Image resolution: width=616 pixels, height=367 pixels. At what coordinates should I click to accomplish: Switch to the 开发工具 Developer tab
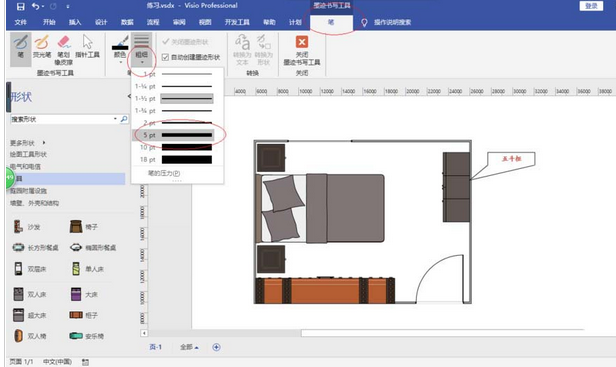coord(237,22)
